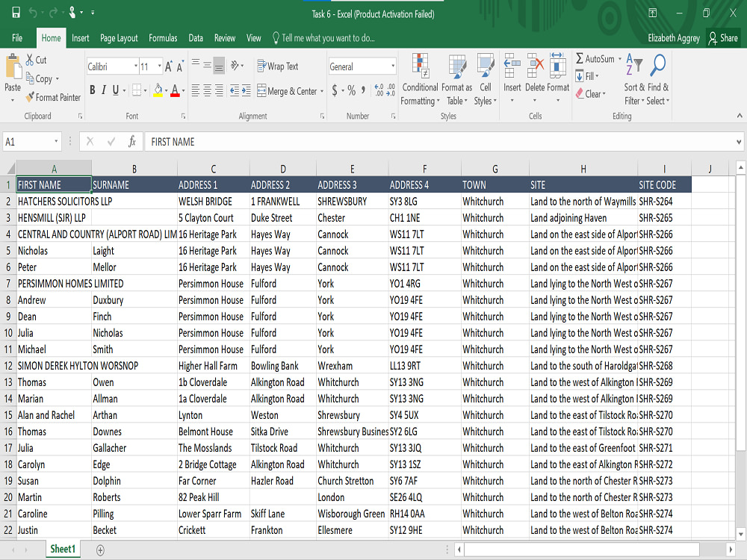Image resolution: width=747 pixels, height=560 pixels.
Task: Decrease decimal places
Action: click(x=391, y=90)
